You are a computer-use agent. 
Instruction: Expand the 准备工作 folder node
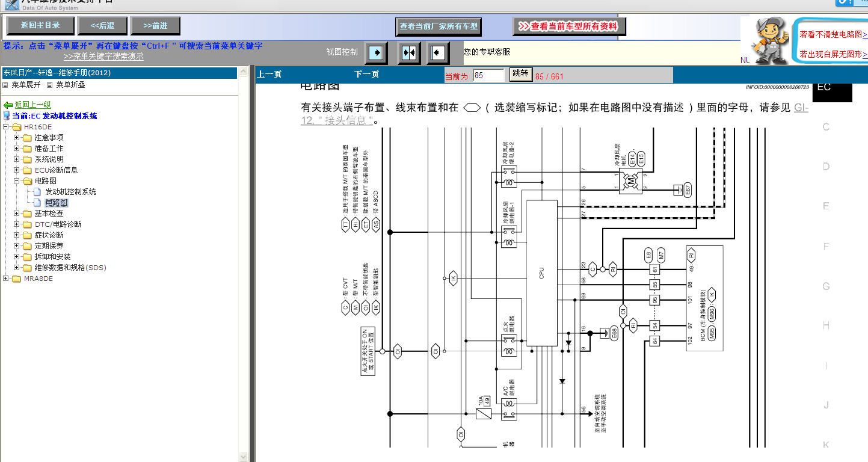point(17,149)
